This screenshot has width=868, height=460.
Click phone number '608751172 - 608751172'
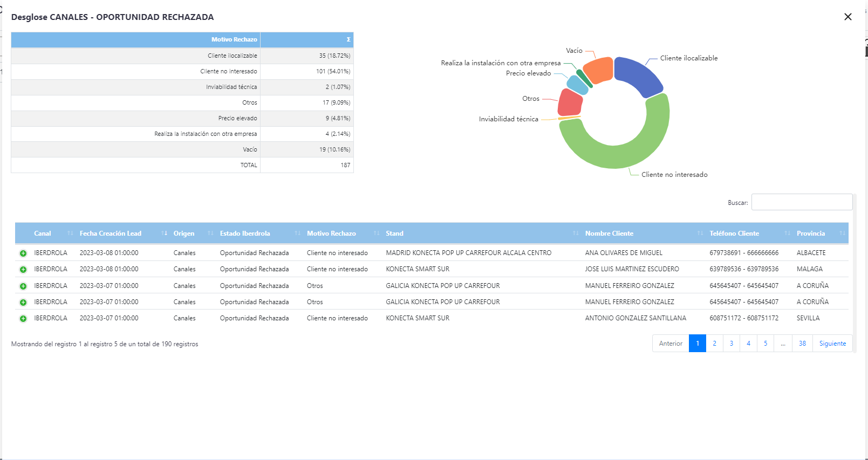click(744, 318)
